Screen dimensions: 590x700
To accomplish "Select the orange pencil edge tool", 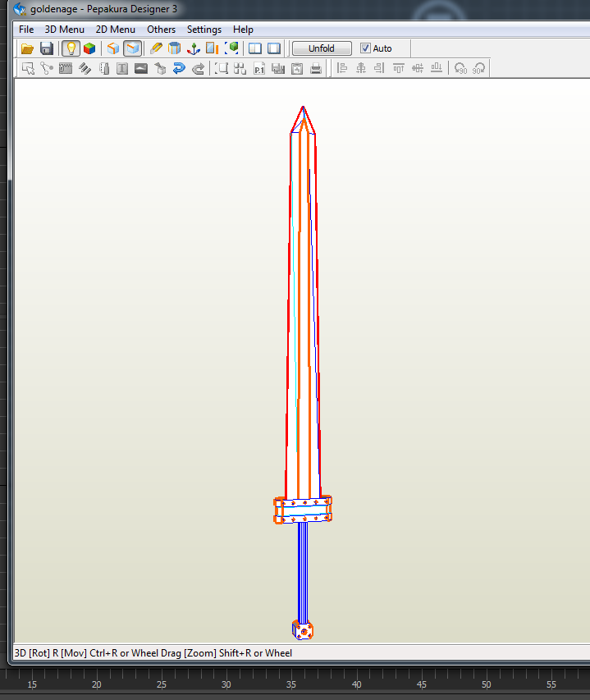I will pos(156,48).
